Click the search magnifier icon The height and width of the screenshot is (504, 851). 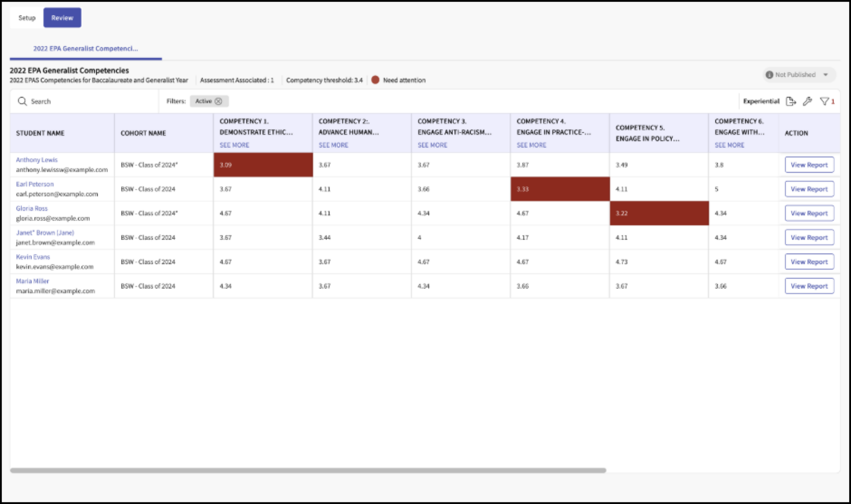click(x=22, y=101)
